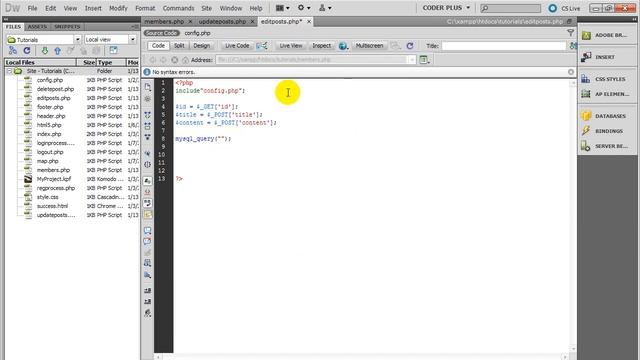Switch to Split view
The width and height of the screenshot is (640, 360).
tap(179, 46)
